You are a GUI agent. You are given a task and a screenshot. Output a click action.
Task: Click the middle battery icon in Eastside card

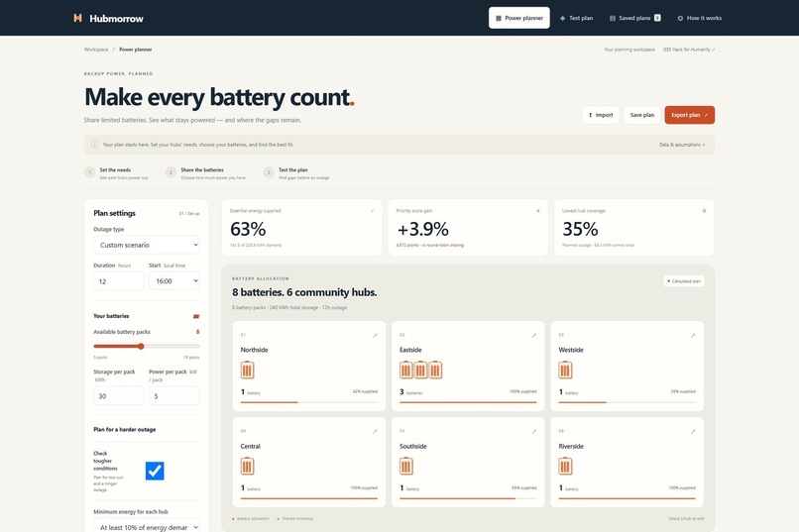[420, 371]
